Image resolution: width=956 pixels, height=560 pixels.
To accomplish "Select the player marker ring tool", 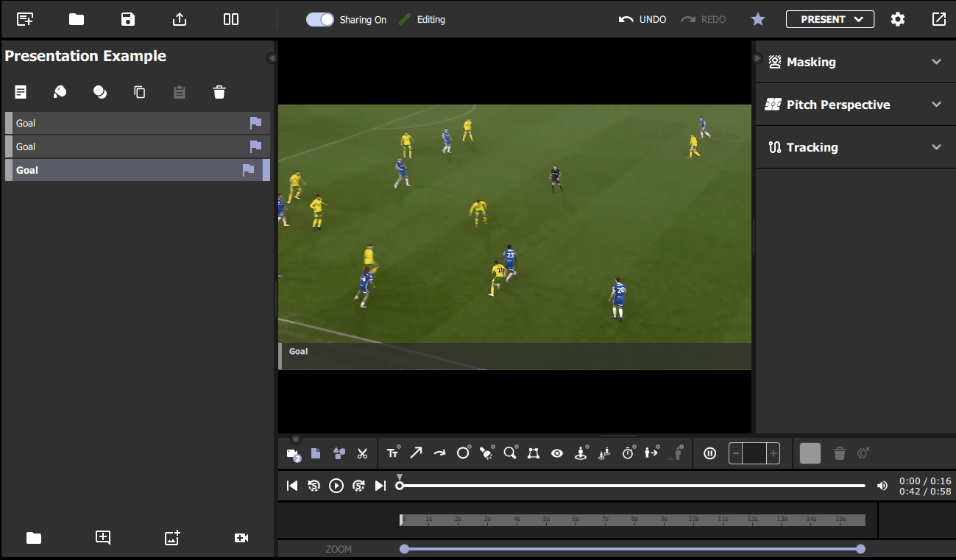I will 581,453.
